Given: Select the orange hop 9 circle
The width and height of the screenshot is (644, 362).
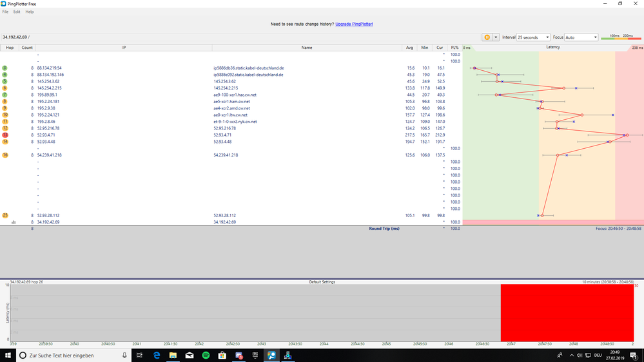Looking at the screenshot, I should coord(5,108).
